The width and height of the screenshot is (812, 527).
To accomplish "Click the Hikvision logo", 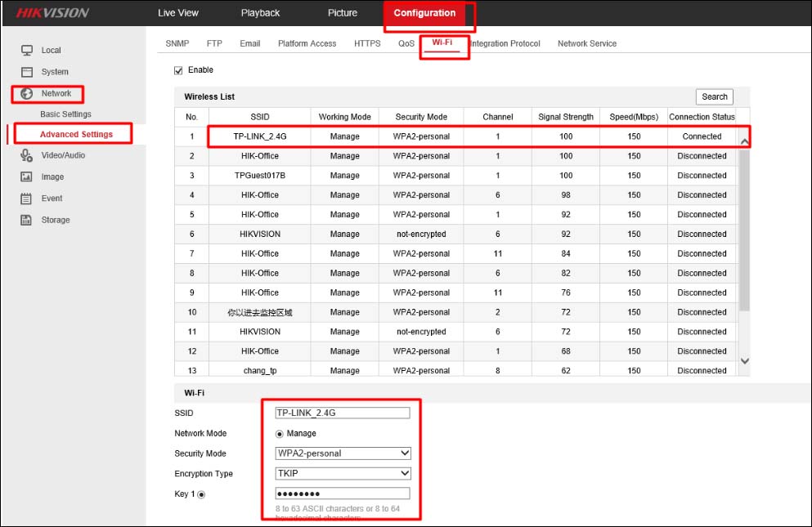I will tap(52, 13).
